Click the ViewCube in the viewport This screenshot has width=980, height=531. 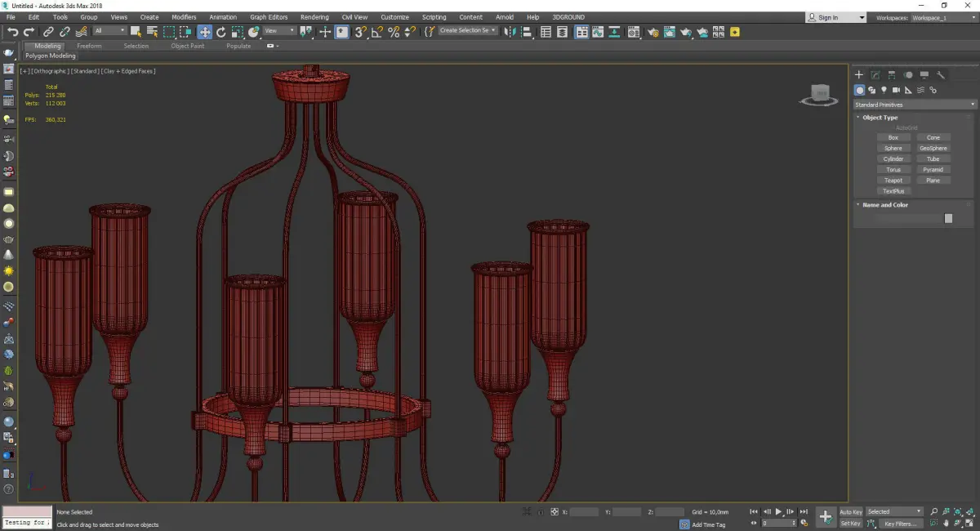(819, 93)
